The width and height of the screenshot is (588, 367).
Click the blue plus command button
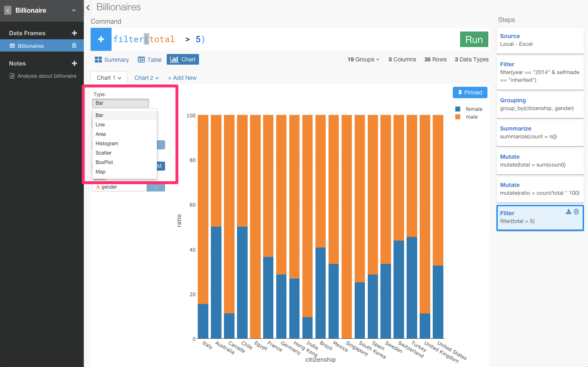pyautogui.click(x=101, y=39)
